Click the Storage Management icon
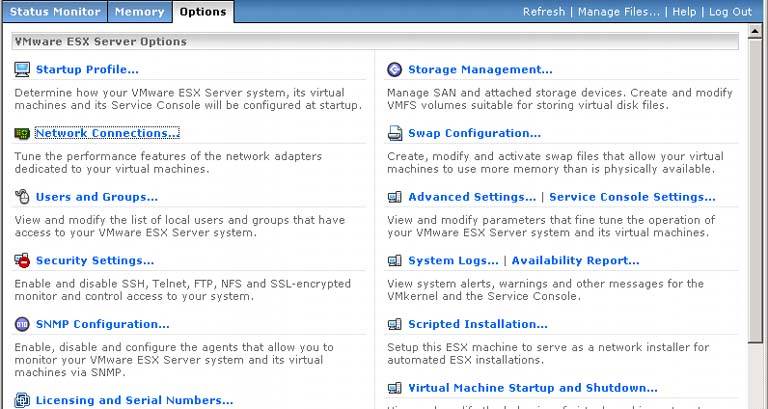This screenshot has height=409, width=768. click(x=394, y=69)
